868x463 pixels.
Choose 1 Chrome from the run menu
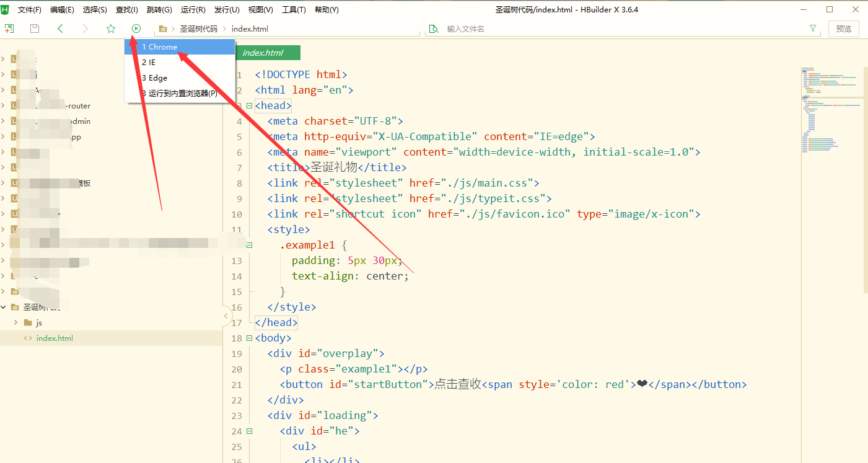coord(180,46)
